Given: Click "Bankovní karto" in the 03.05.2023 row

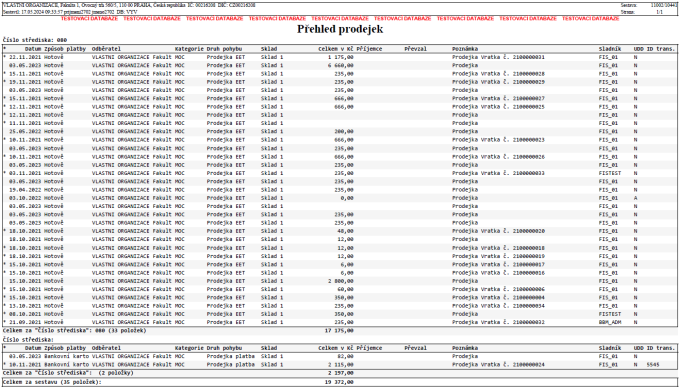Looking at the screenshot, I should [67, 356].
